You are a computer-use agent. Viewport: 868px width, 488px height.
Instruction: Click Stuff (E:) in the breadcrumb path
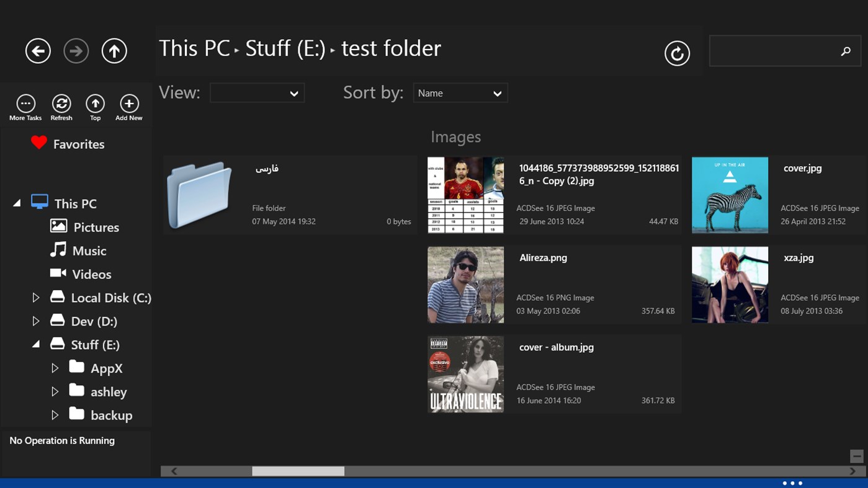pos(285,48)
